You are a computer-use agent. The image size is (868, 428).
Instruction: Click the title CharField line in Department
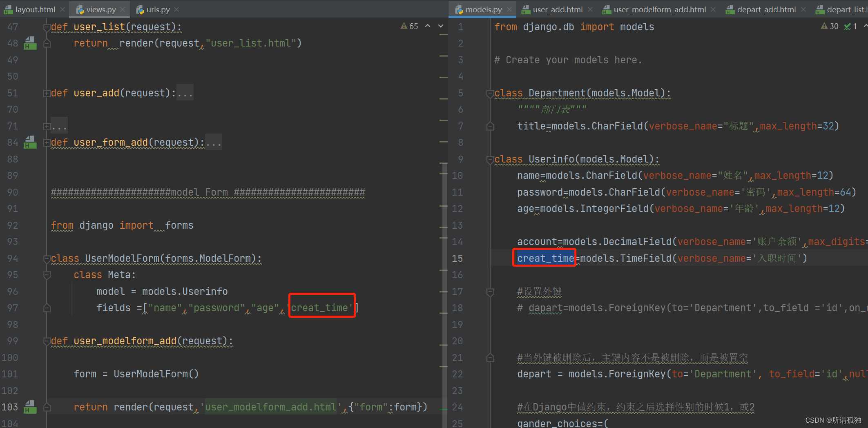678,126
